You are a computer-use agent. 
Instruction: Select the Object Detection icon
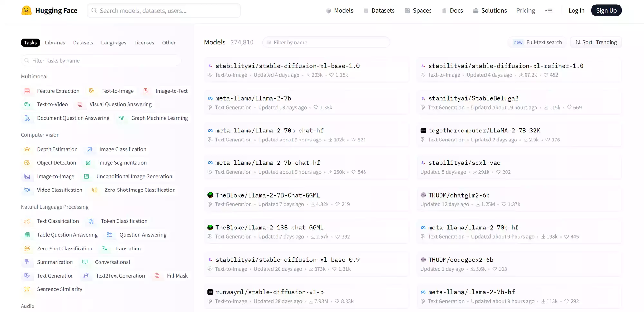pos(27,163)
